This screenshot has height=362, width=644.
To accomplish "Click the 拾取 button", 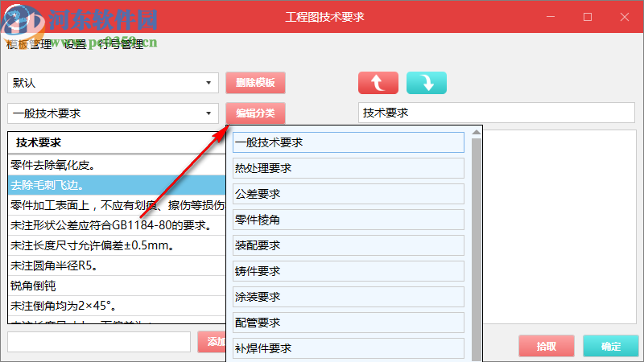I will (x=547, y=346).
